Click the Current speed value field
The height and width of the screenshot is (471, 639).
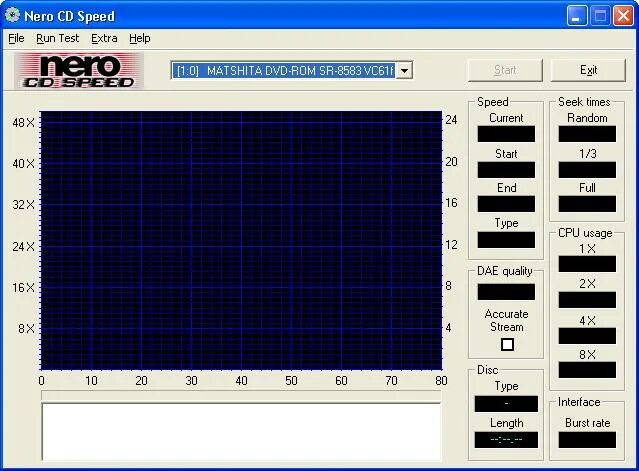click(506, 134)
